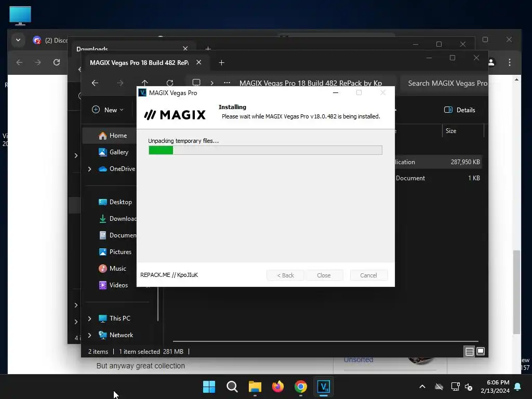Open the Windows Start menu
This screenshot has width=532, height=399.
pos(209,387)
